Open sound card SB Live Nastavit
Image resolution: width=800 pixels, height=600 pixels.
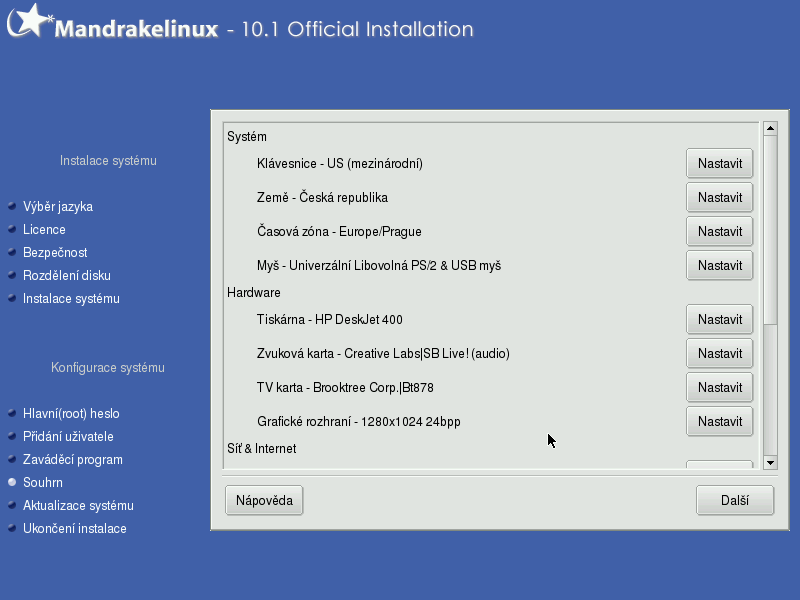(x=719, y=354)
